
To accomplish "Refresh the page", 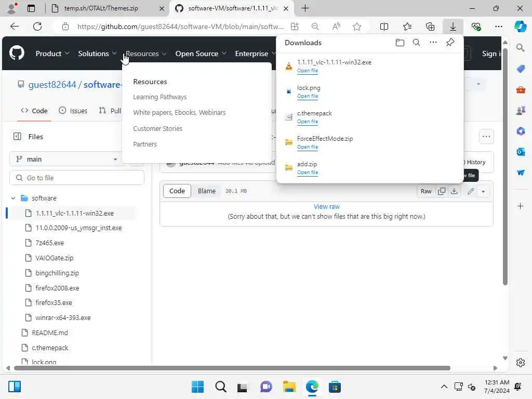I will (37, 26).
